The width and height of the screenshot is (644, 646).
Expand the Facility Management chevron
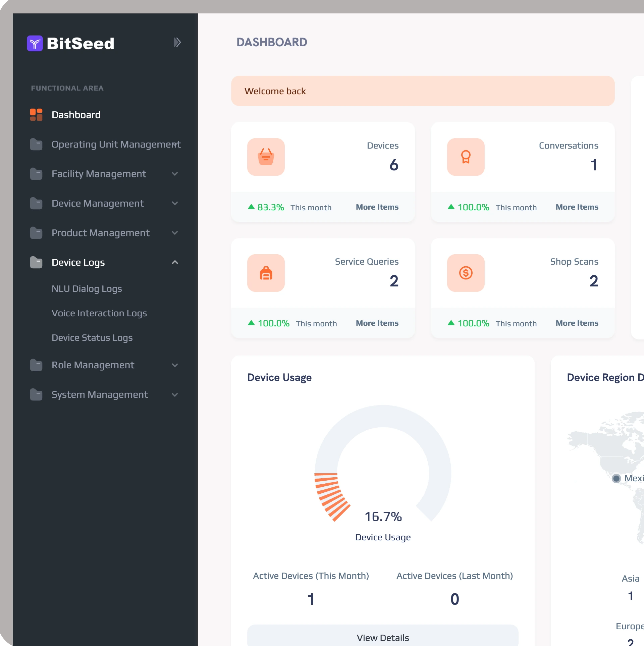pyautogui.click(x=175, y=174)
